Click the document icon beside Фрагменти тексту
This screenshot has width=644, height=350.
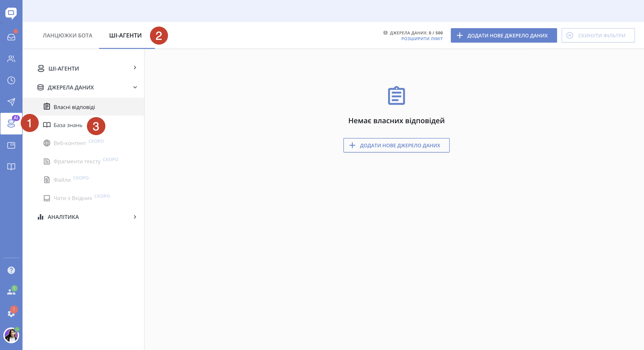[x=47, y=162]
